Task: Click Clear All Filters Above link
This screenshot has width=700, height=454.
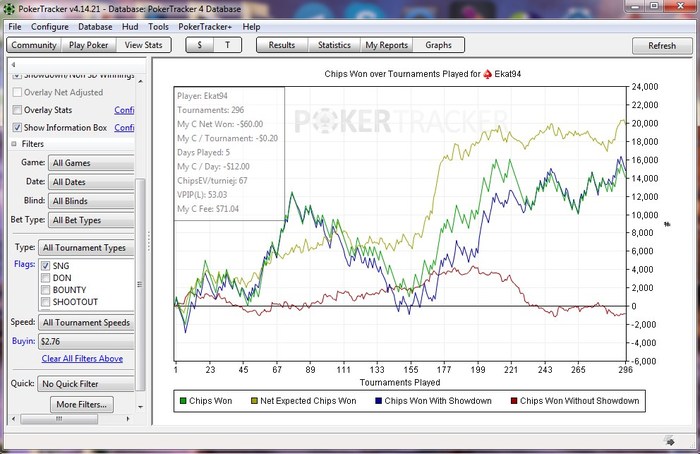Action: point(82,358)
